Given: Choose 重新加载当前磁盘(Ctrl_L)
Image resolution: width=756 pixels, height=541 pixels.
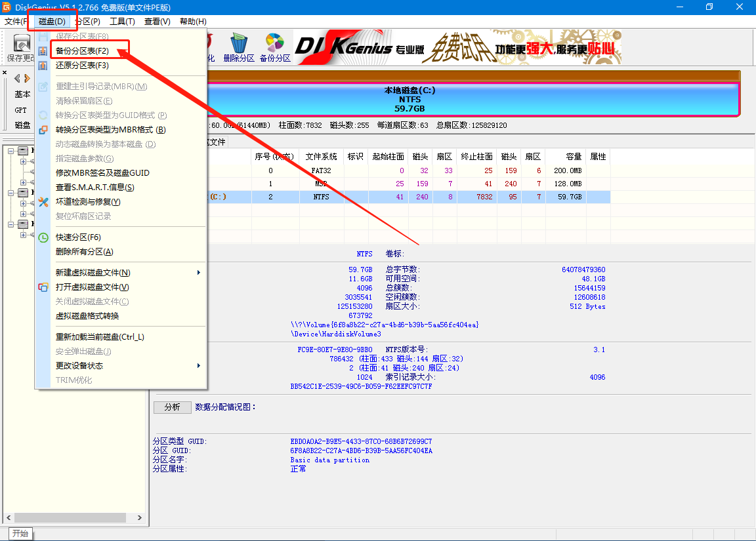Looking at the screenshot, I should click(100, 337).
